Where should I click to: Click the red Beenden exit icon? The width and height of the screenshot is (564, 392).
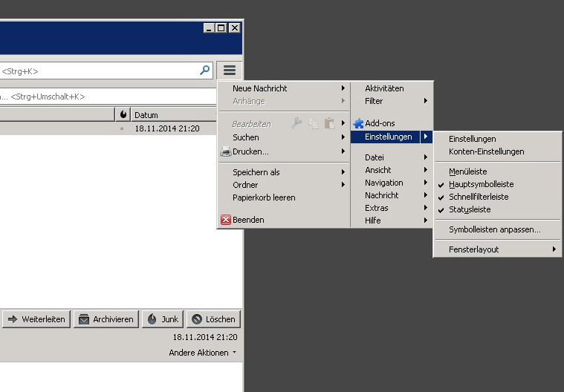coord(226,220)
